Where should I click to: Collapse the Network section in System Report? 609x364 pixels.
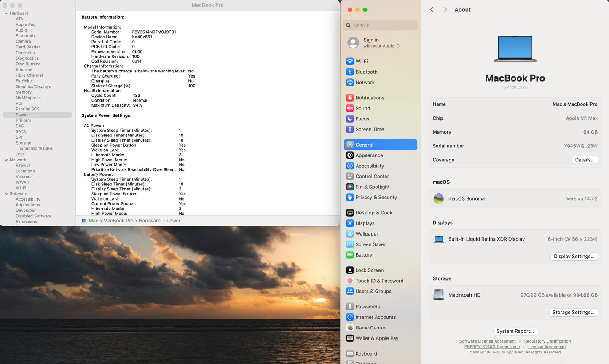pos(6,160)
